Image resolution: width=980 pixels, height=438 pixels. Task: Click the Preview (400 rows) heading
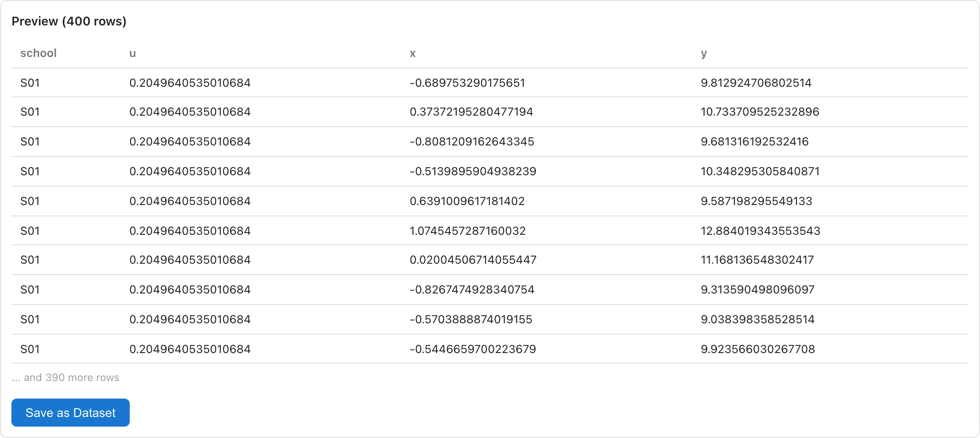[x=69, y=21]
